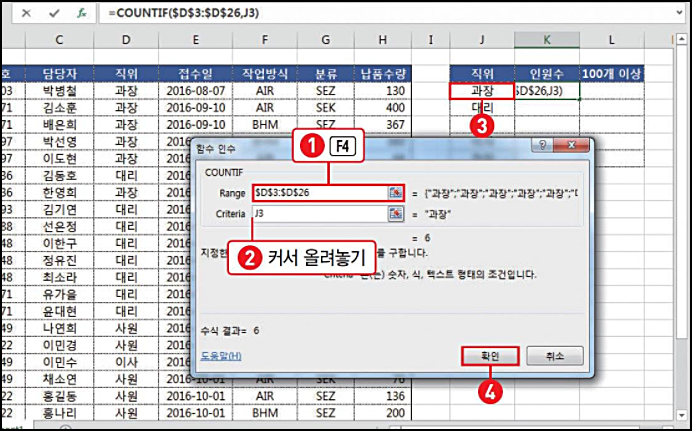
Task: Collapse dialog using the Criteria selector icon
Action: coord(396,214)
